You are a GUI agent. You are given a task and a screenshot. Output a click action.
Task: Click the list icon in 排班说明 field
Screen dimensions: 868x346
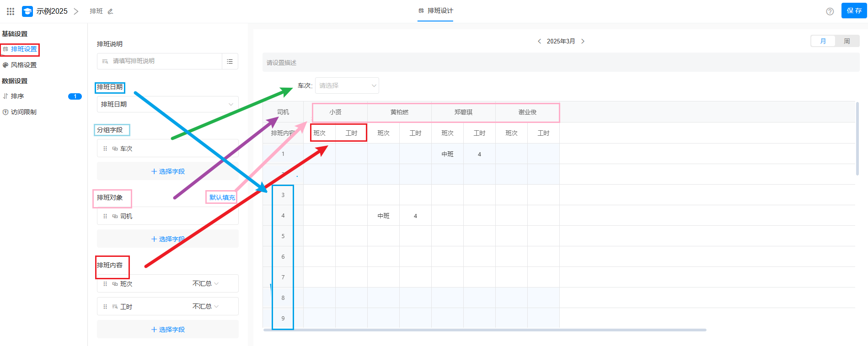click(x=230, y=61)
